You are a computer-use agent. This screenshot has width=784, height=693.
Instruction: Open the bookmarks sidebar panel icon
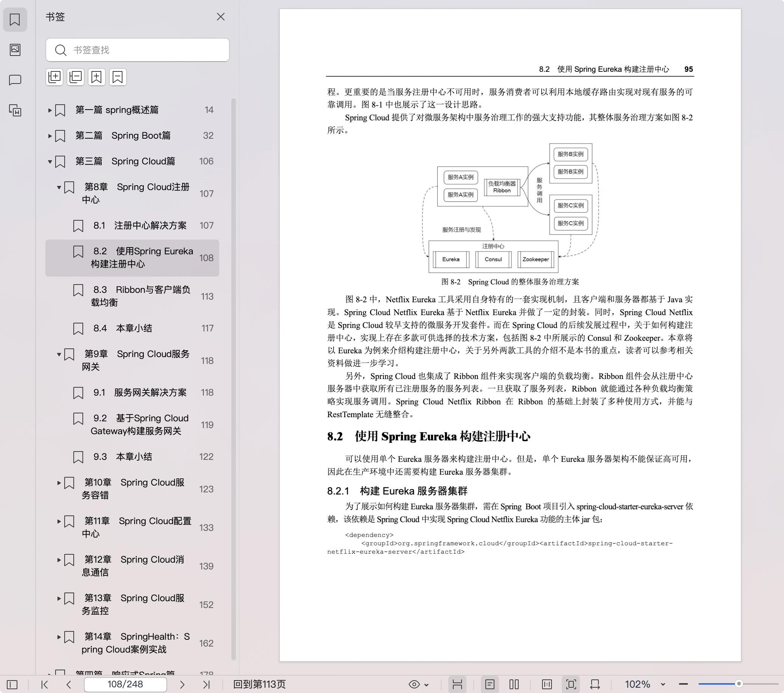tap(15, 20)
